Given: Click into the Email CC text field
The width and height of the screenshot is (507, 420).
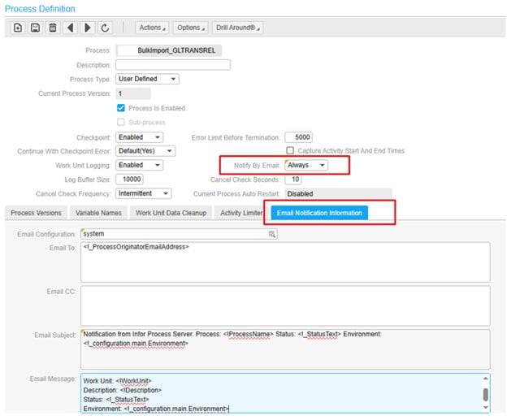Looking at the screenshot, I should (x=284, y=305).
